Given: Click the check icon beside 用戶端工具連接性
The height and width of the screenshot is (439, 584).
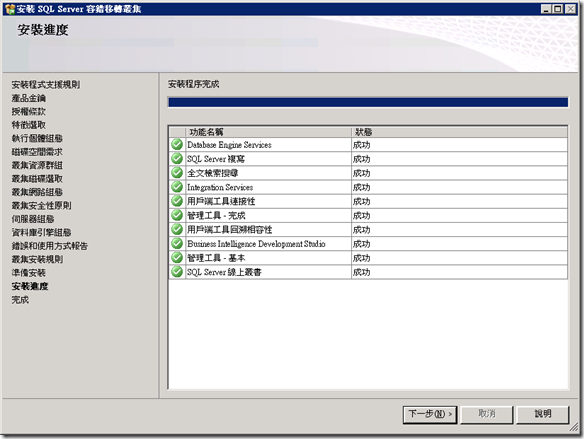Looking at the screenshot, I should coord(177,201).
